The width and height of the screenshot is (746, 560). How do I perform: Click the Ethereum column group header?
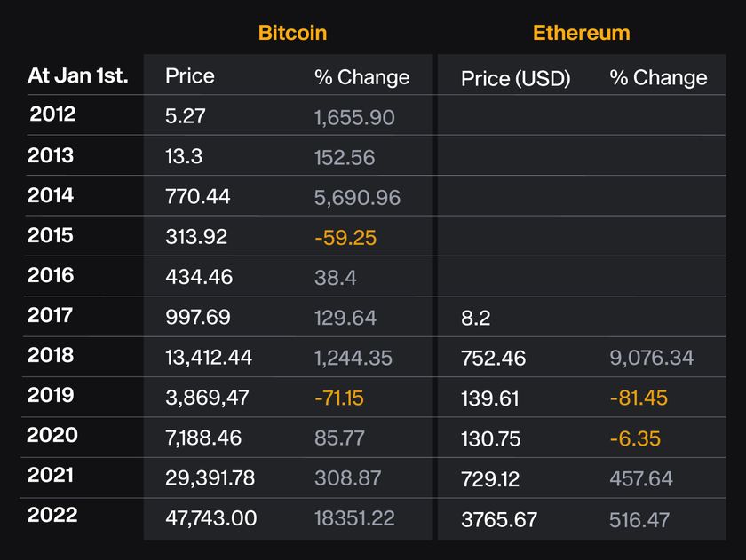click(581, 33)
